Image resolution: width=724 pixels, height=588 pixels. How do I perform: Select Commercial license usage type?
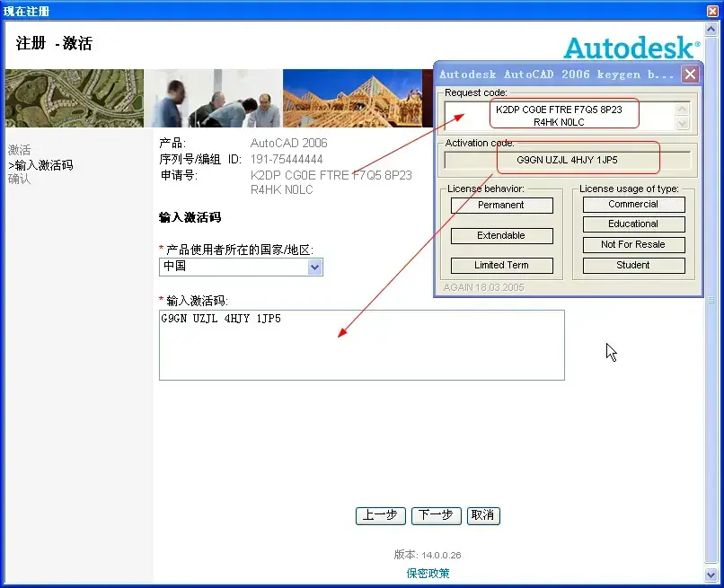(633, 205)
